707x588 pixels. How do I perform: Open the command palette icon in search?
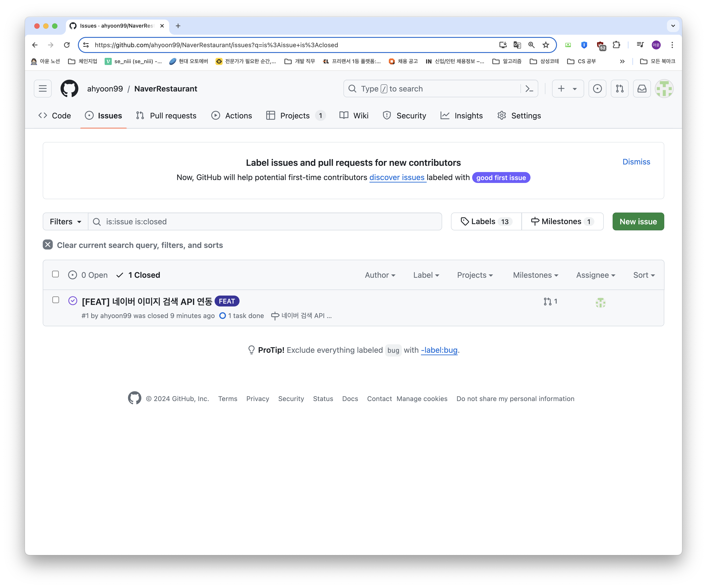coord(529,89)
